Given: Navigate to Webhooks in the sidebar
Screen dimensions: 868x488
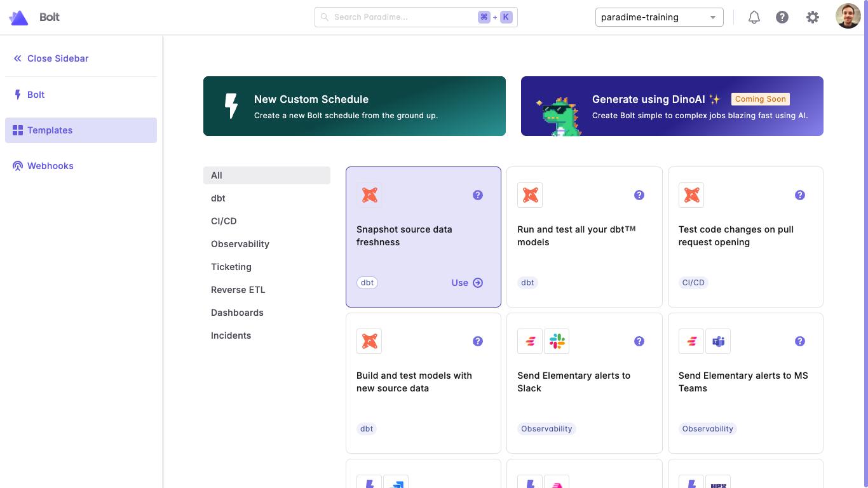Looking at the screenshot, I should point(50,166).
